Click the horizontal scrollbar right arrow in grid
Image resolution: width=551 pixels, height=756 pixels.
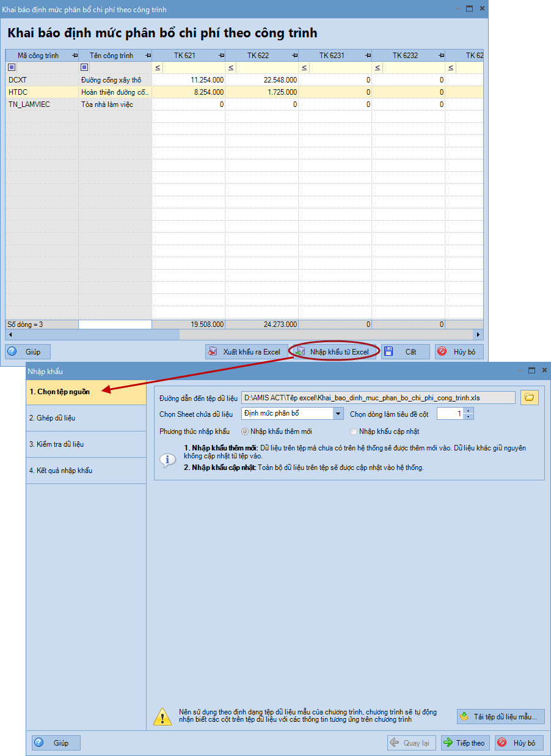pyautogui.click(x=479, y=335)
